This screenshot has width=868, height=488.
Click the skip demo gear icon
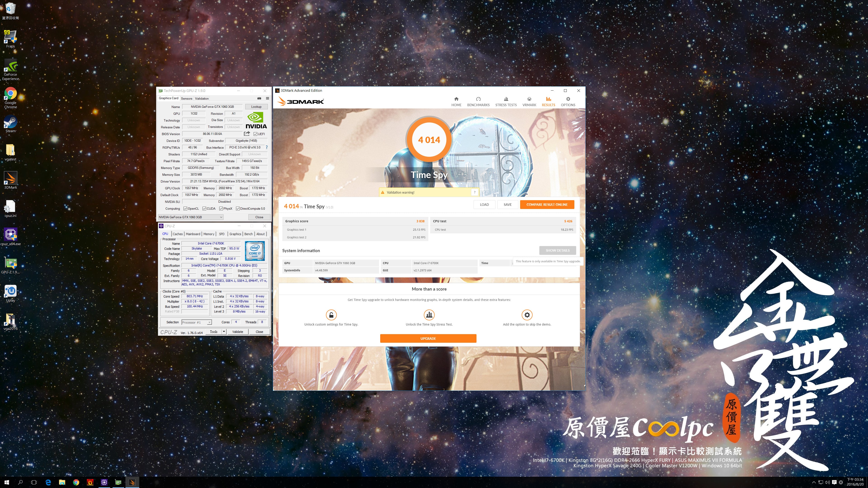click(527, 315)
